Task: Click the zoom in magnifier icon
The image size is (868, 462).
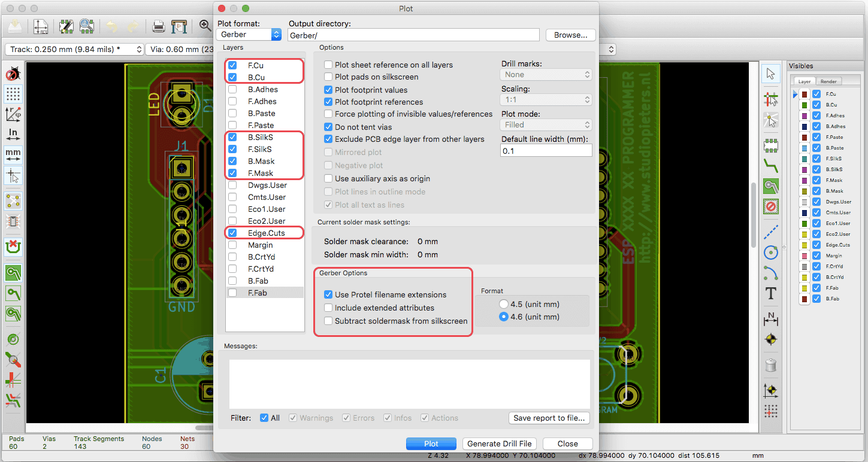Action: pyautogui.click(x=205, y=26)
